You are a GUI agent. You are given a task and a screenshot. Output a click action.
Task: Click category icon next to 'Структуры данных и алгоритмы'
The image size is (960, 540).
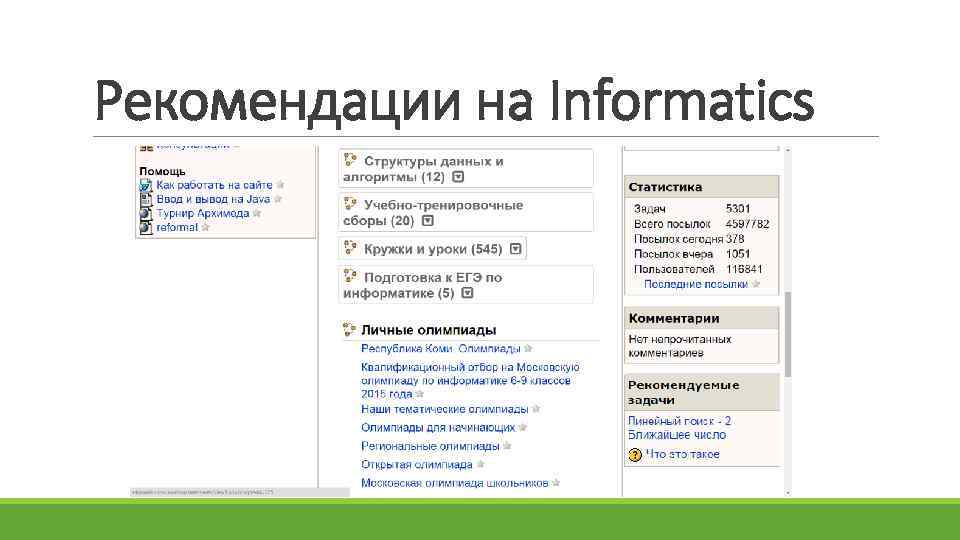click(350, 160)
